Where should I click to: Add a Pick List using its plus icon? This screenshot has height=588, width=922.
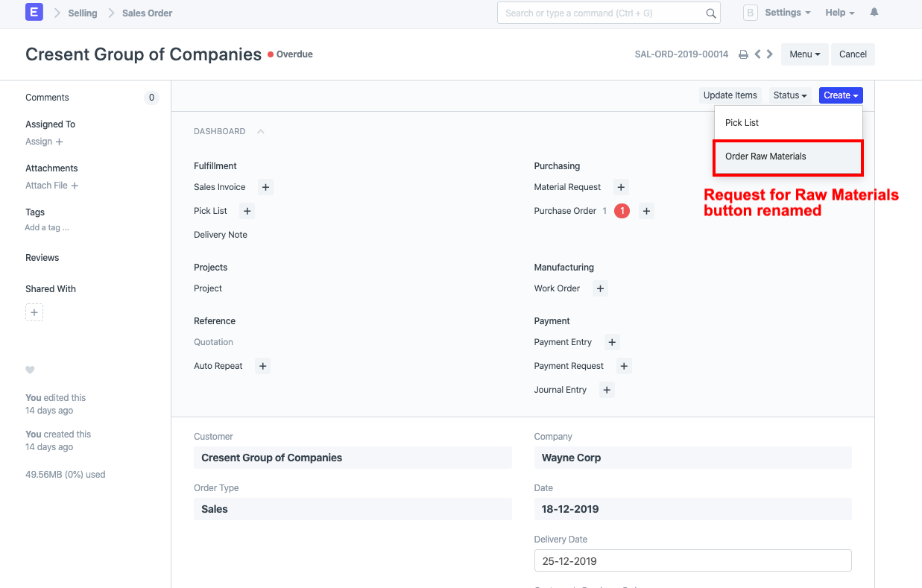(247, 211)
